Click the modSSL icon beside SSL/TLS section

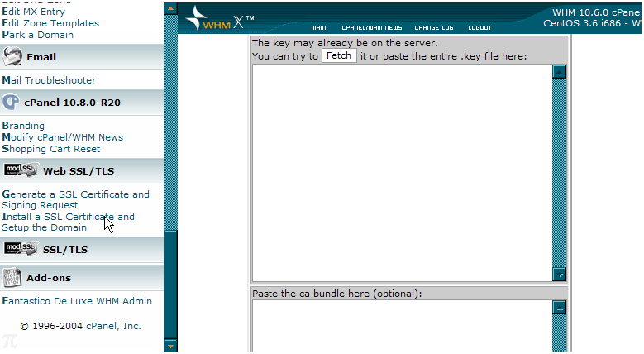tap(21, 248)
